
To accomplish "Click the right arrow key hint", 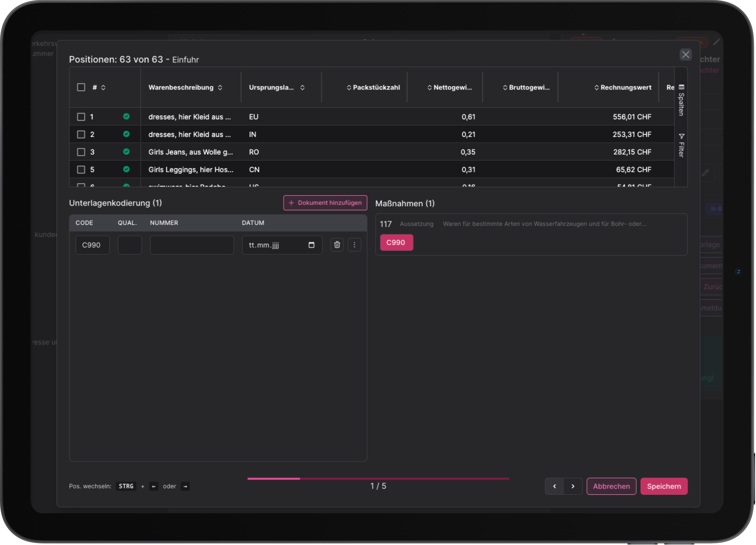I will tap(185, 486).
